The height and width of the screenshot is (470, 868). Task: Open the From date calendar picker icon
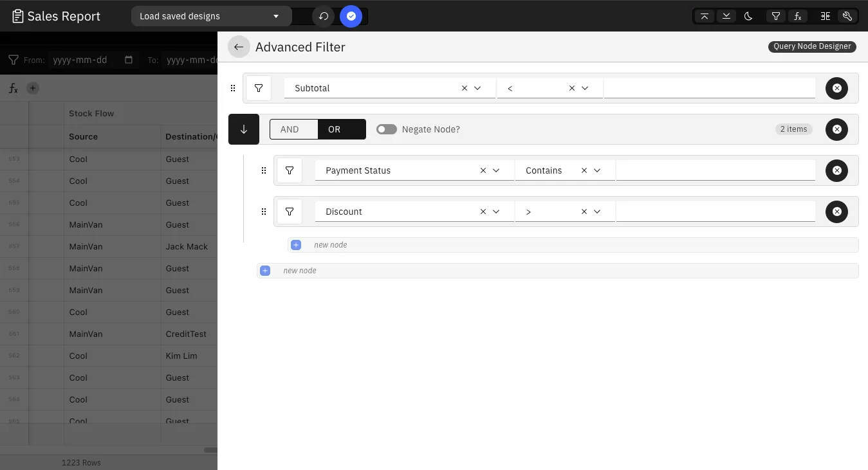click(x=129, y=60)
